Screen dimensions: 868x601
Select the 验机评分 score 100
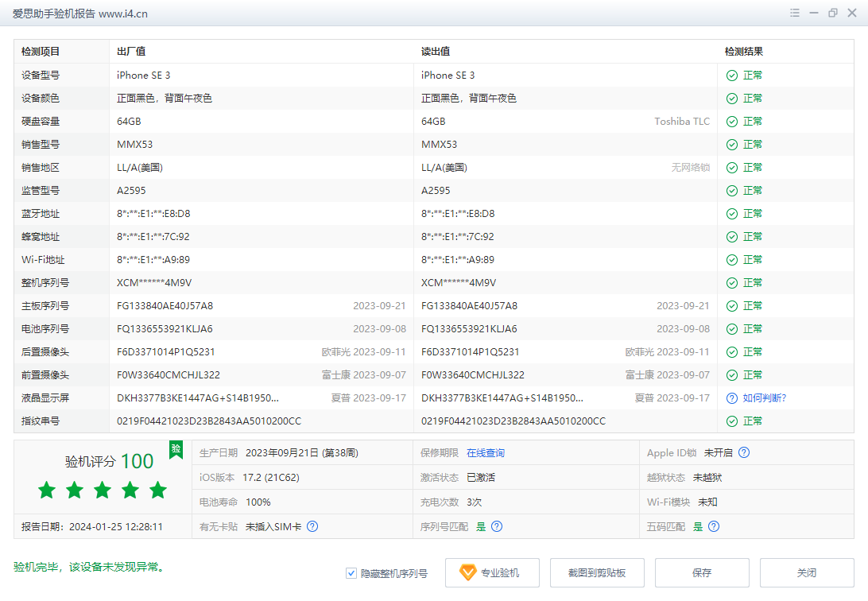point(137,461)
